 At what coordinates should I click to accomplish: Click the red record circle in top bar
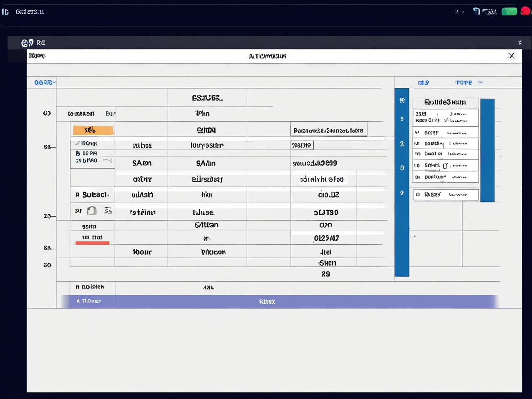[x=525, y=11]
